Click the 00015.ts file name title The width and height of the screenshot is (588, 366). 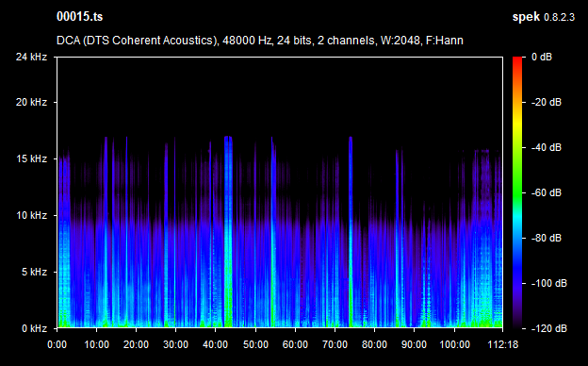tap(79, 17)
